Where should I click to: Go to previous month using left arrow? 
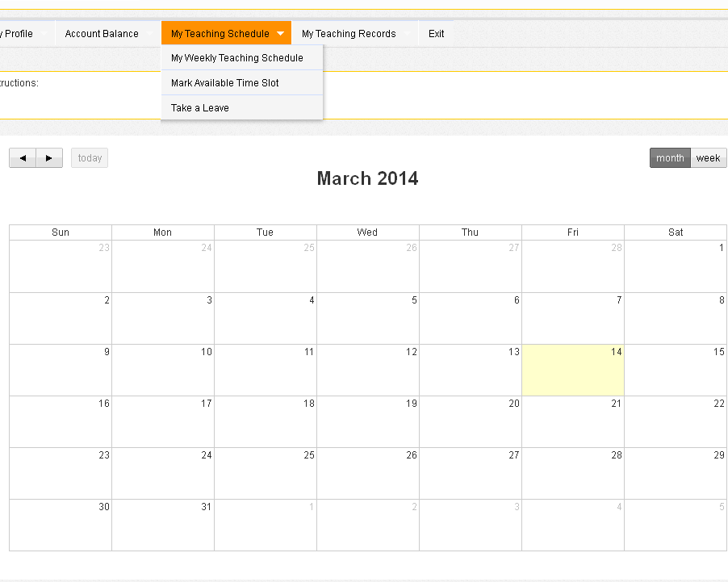(23, 158)
